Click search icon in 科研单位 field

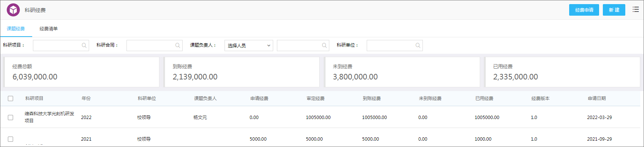tap(418, 46)
